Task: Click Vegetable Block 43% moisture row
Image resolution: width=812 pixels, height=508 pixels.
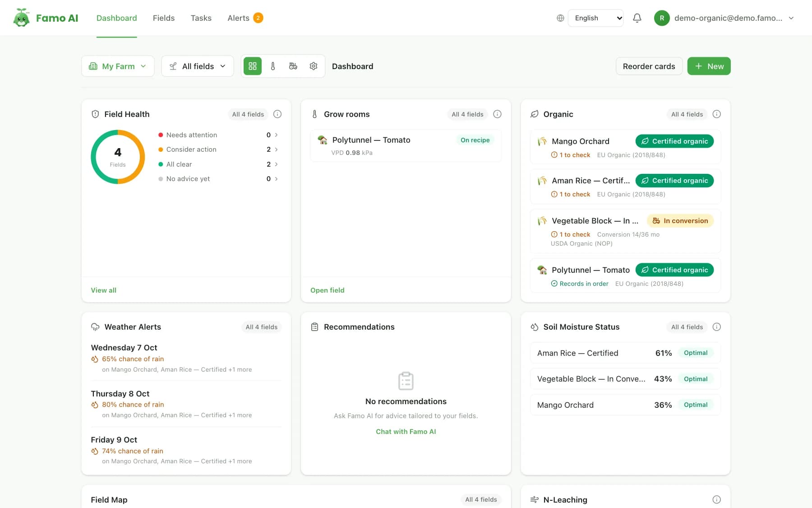Action: coord(625,379)
